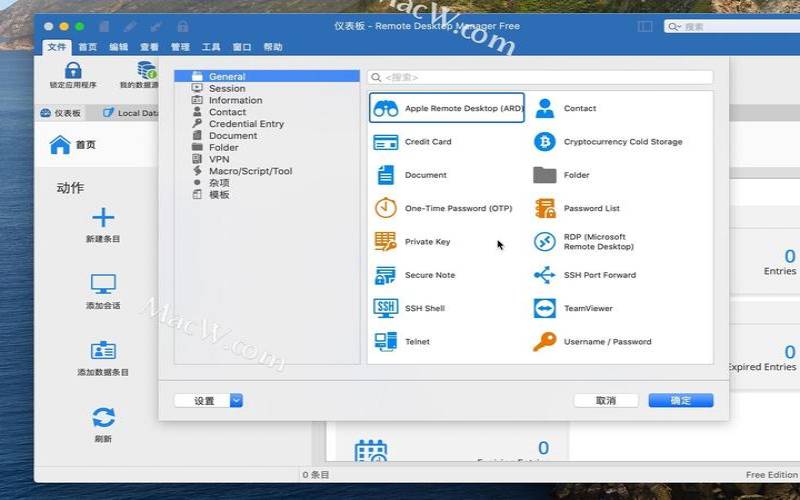Open the title bar search dropdown magnifier

pos(674,27)
